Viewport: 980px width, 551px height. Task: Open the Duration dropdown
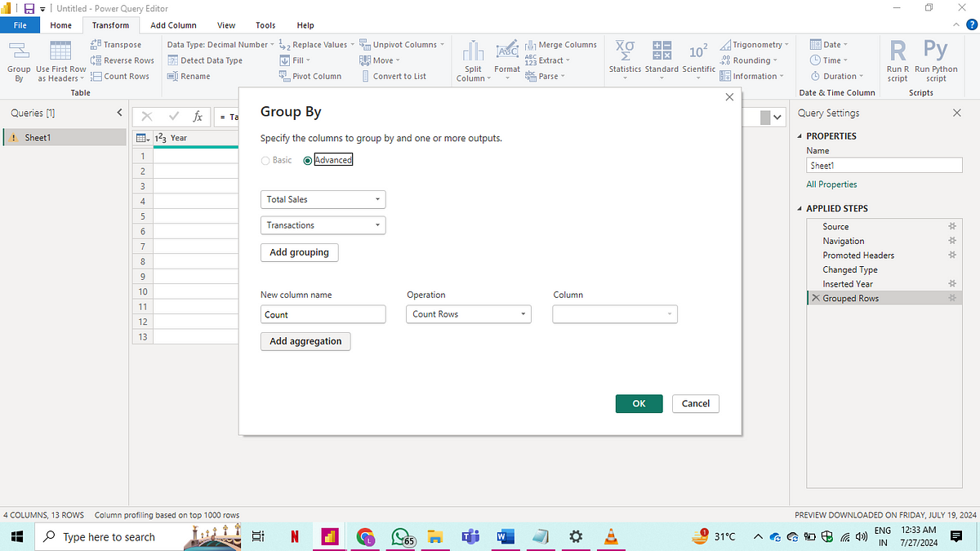click(x=836, y=76)
